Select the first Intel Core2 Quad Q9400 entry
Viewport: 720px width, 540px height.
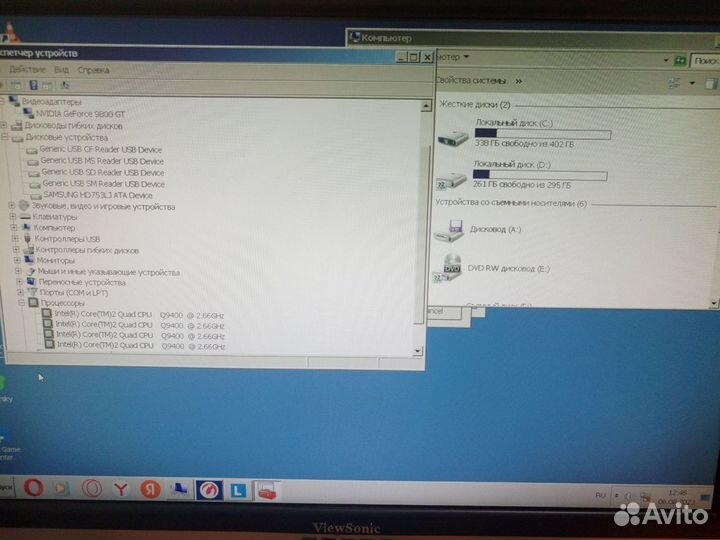point(139,315)
